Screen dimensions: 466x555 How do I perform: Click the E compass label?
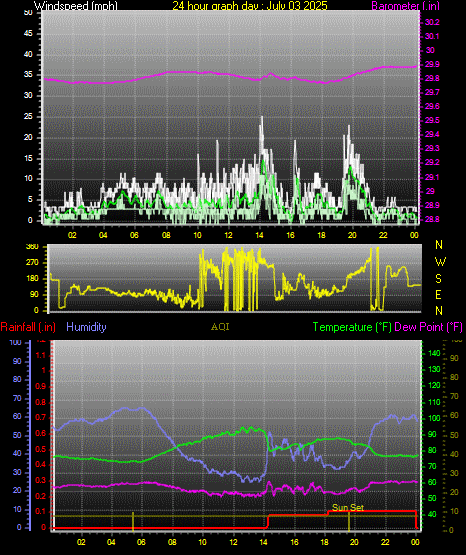(x=438, y=294)
